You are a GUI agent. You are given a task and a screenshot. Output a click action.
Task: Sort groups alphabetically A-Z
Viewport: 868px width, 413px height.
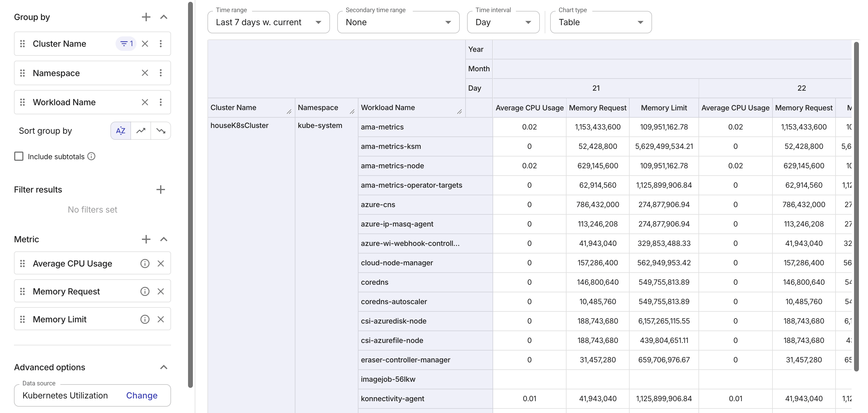pyautogui.click(x=121, y=131)
